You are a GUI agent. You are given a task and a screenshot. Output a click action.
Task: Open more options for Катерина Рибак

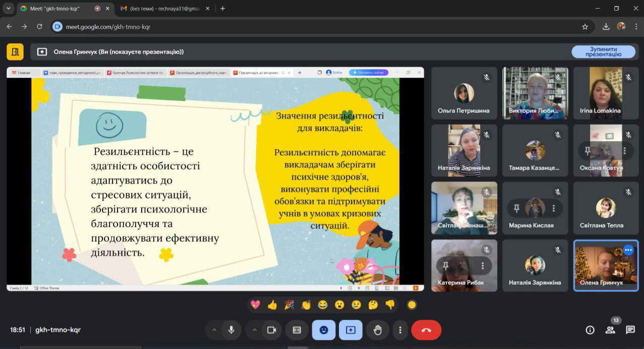click(483, 265)
